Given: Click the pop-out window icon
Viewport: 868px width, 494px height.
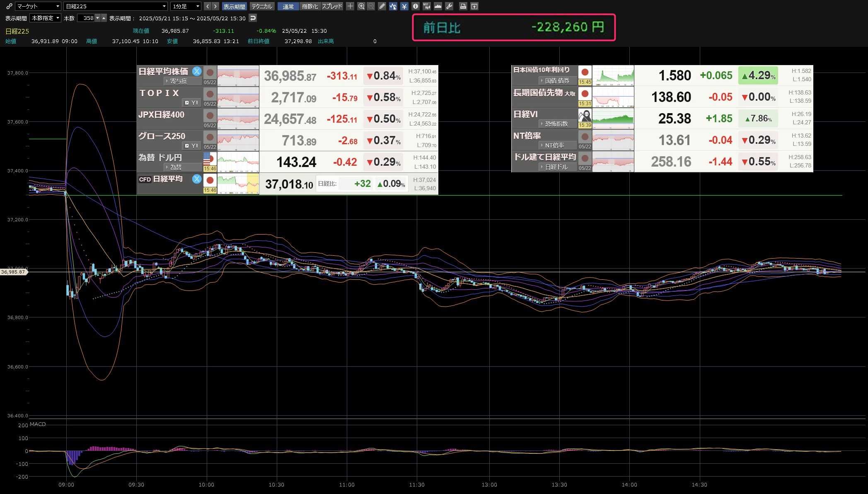Looking at the screenshot, I should tap(474, 6).
